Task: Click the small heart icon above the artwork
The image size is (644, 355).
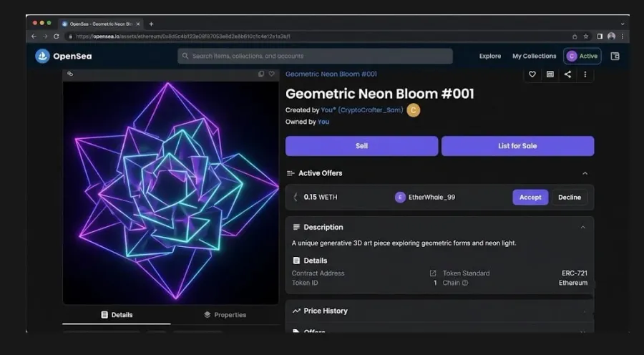Action: tap(271, 74)
